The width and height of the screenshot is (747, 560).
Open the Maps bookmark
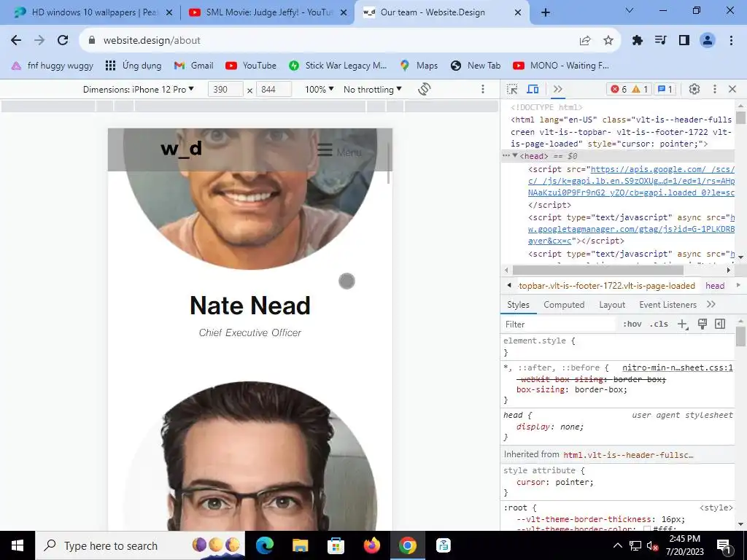[419, 66]
